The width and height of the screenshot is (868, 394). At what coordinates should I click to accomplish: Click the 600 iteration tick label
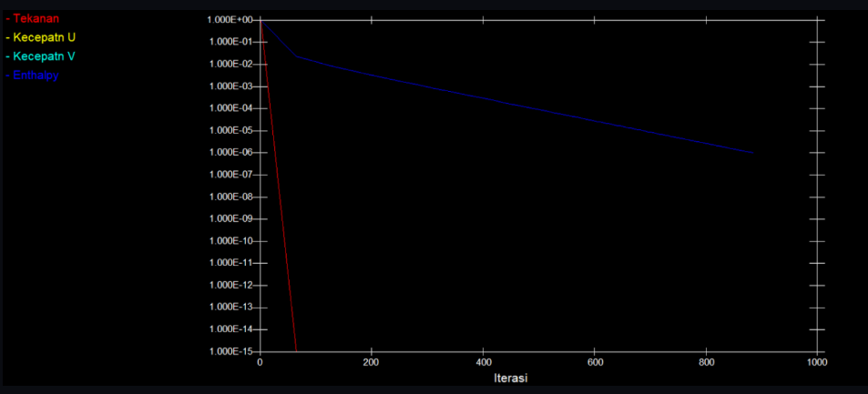tap(594, 362)
